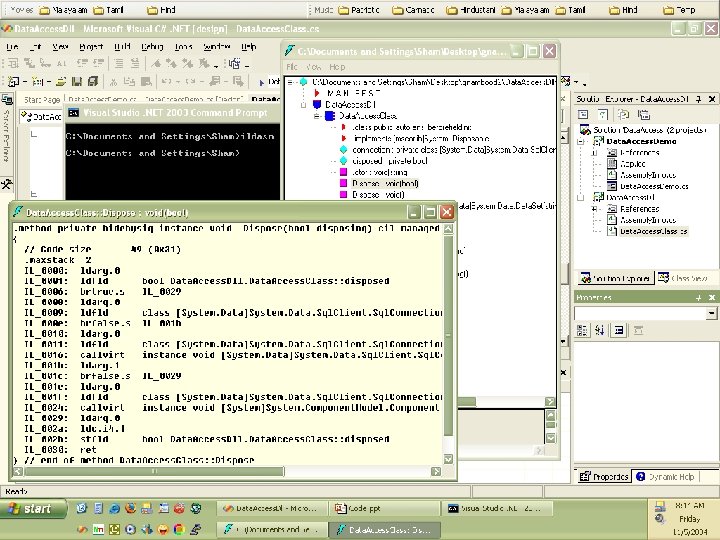Click the DataAccessDemo project icon

[599, 142]
